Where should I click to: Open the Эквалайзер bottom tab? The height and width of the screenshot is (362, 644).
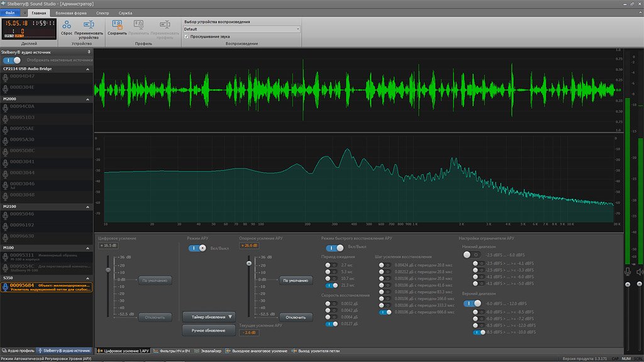coord(209,351)
